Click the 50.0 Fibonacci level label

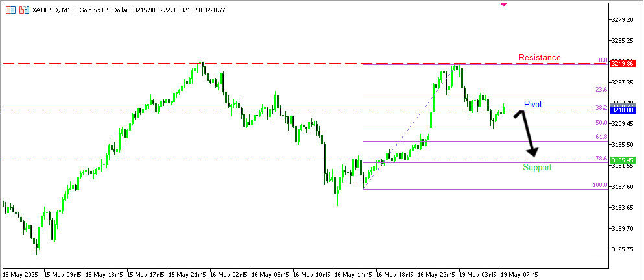(x=601, y=123)
